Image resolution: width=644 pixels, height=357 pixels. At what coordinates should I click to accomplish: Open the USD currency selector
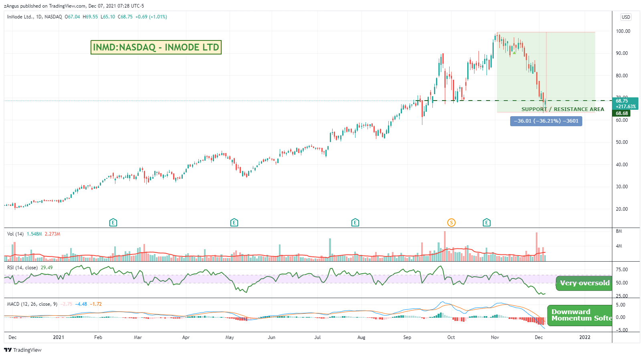(626, 17)
